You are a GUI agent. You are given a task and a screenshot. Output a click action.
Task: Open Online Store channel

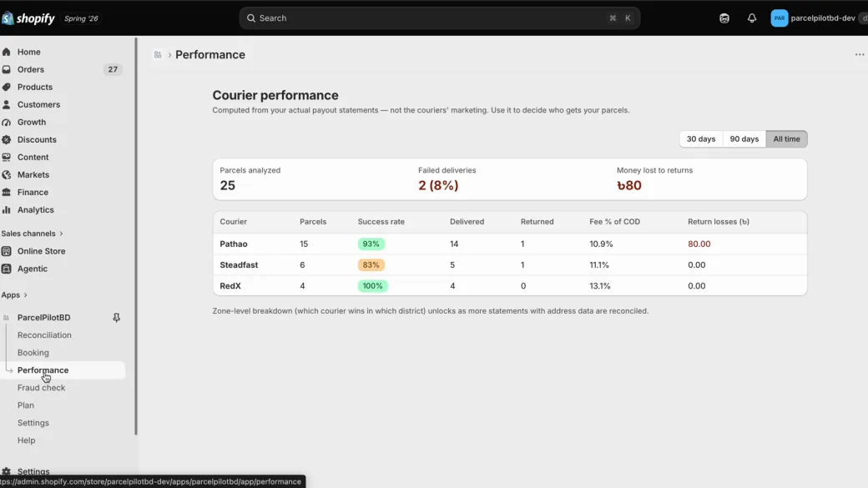tap(42, 251)
